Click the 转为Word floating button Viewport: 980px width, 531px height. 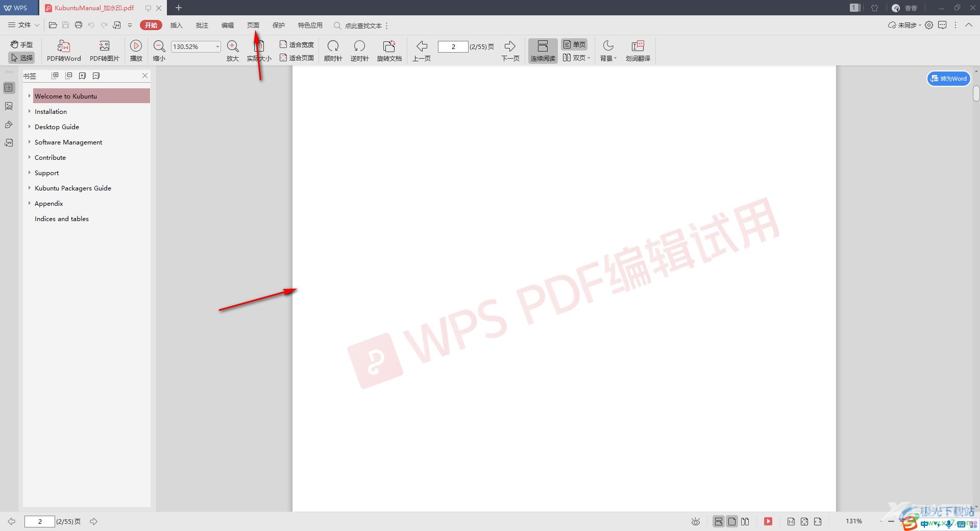[948, 79]
